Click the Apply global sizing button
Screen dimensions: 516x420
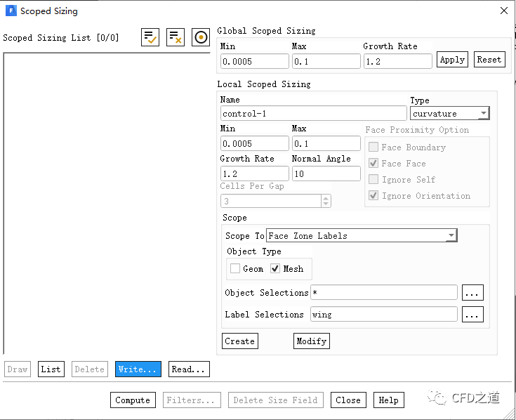pos(452,60)
